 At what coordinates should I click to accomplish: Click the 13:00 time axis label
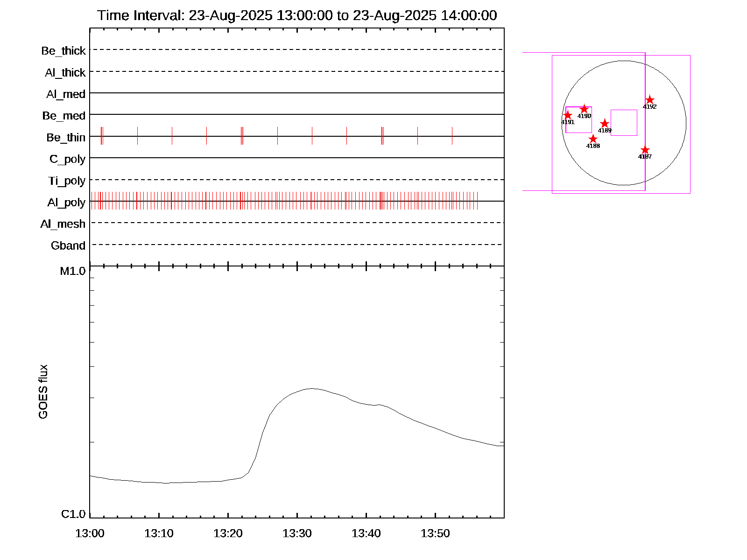tap(90, 533)
